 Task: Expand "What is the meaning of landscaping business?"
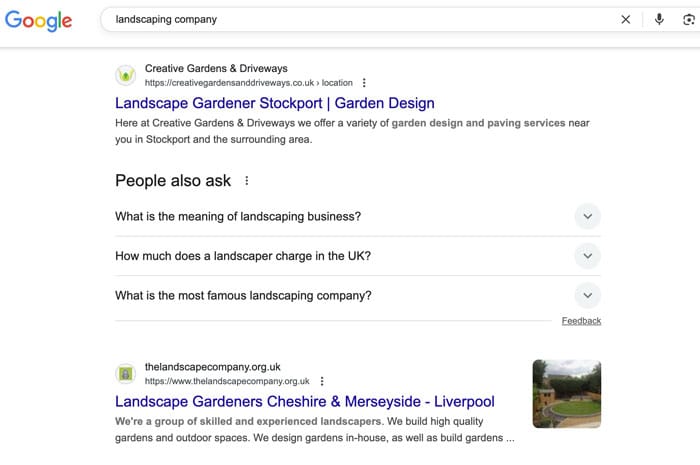(358, 216)
